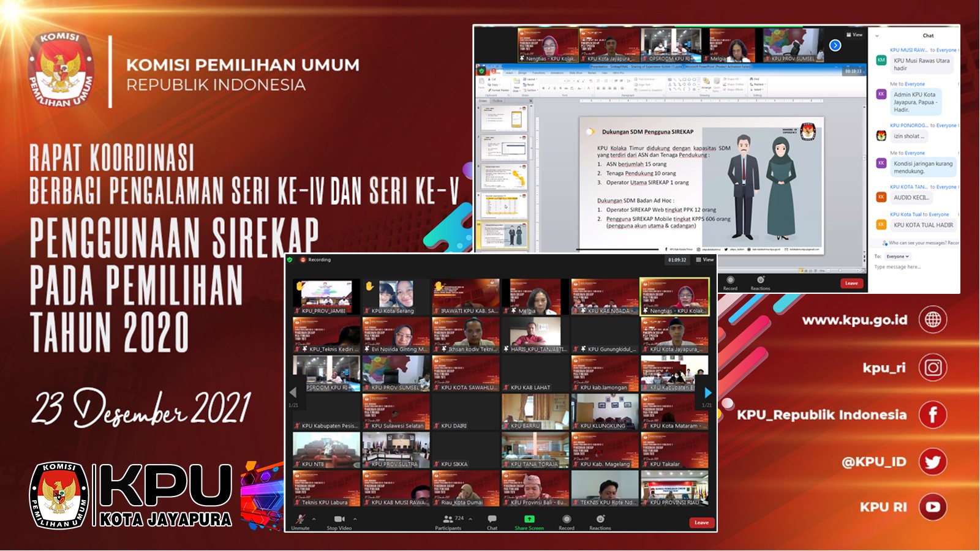
Task: Unmute the microphone in the Zoom toolbar
Action: pos(300,520)
